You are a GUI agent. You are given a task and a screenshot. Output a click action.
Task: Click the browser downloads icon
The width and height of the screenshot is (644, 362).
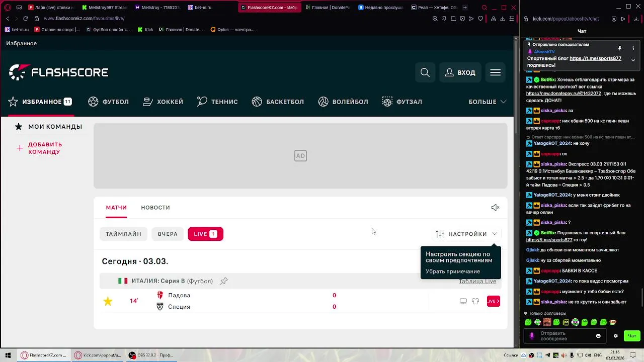tap(503, 19)
